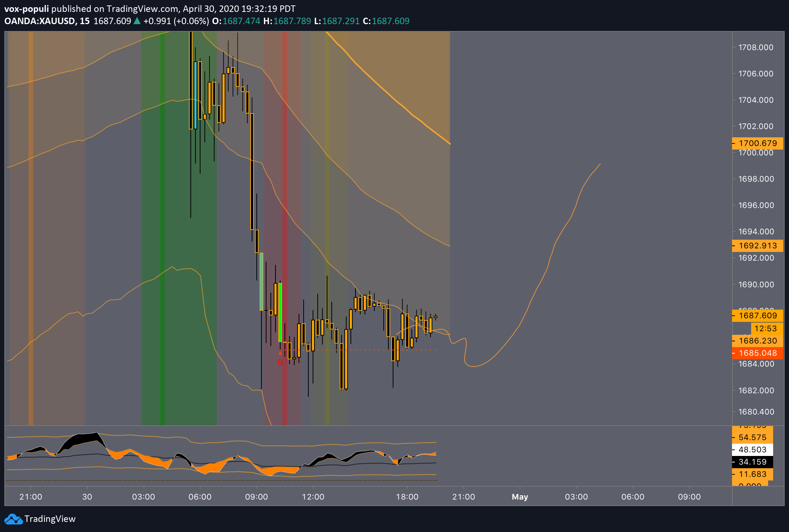Click the 1696.000 price axis tick

[756, 205]
